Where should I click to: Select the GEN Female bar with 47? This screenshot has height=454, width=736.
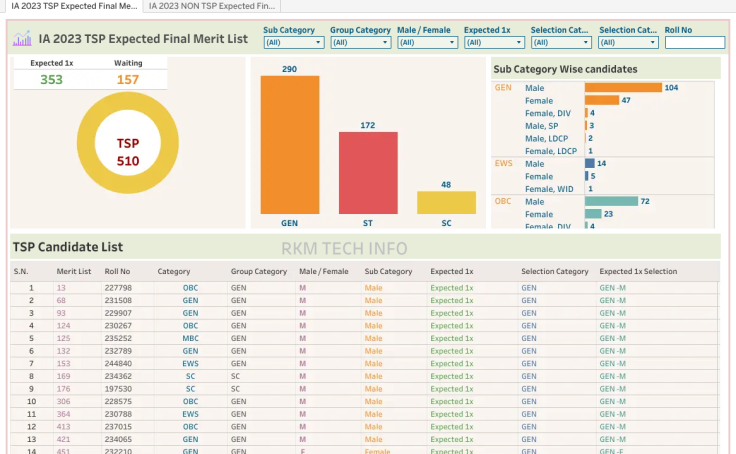click(602, 100)
